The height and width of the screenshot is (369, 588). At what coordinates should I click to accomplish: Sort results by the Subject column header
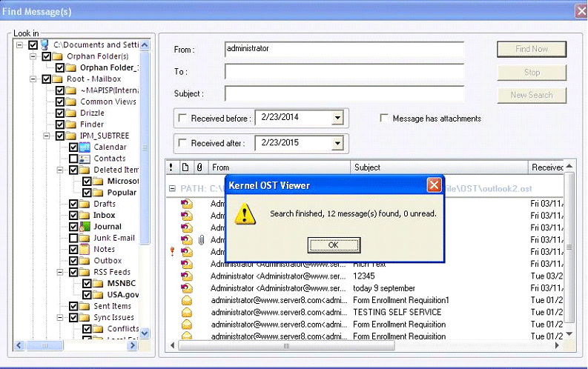tap(439, 167)
